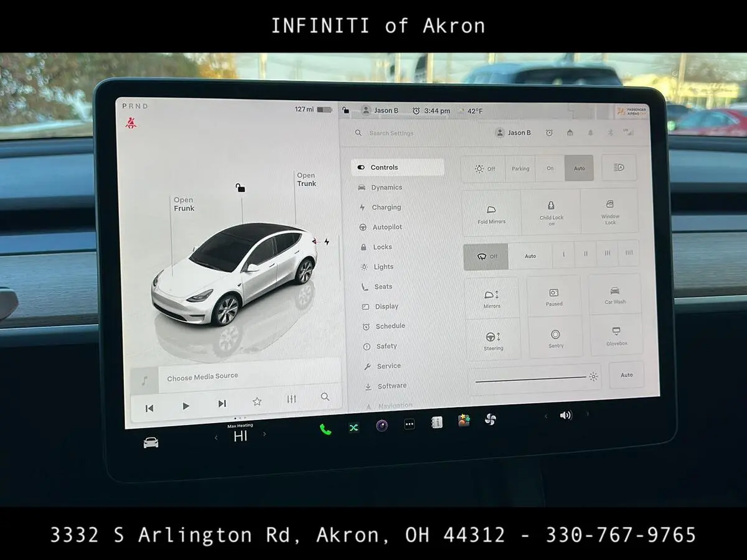
Task: Set wipers to Auto
Action: click(x=530, y=256)
